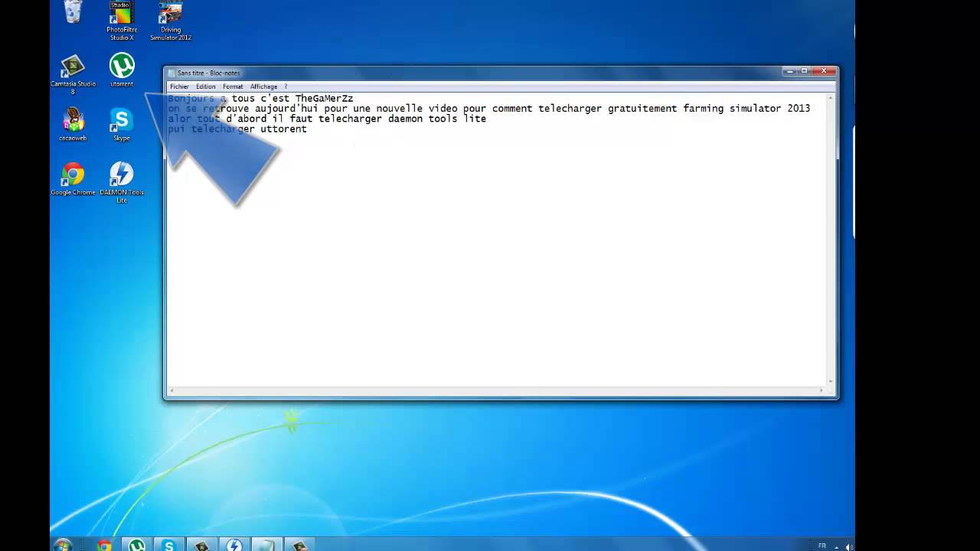Click the words 'farming simulator 2013' in the text
The width and height of the screenshot is (980, 551).
(746, 109)
